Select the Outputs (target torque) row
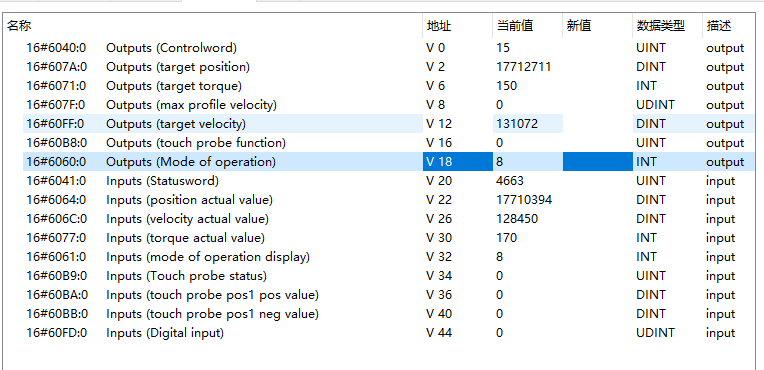Image resolution: width=764 pixels, height=370 pixels. tap(389, 86)
